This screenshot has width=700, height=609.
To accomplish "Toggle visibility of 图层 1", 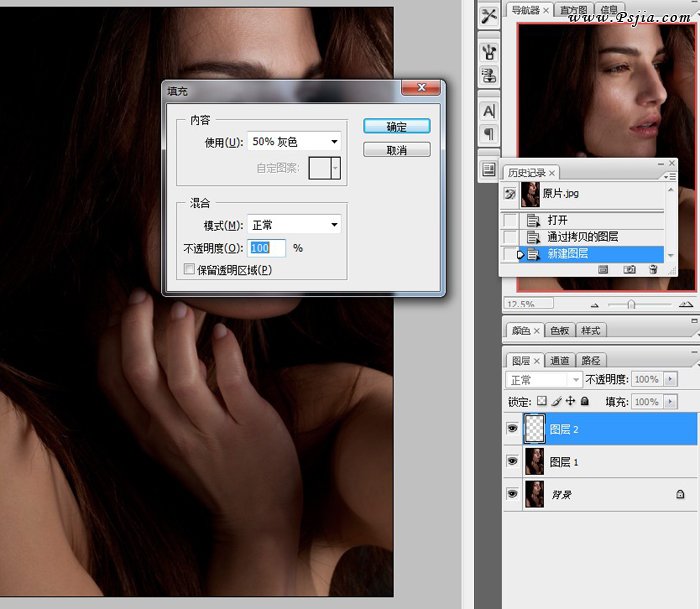I will click(x=512, y=462).
